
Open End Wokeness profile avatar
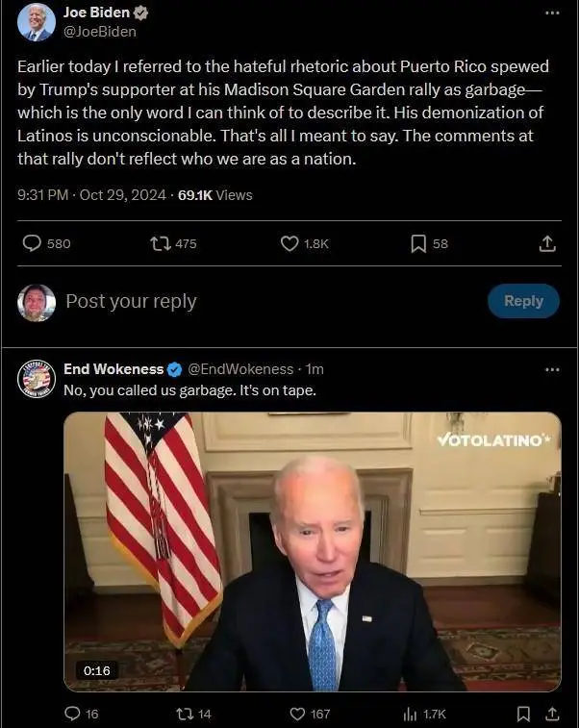(x=37, y=379)
